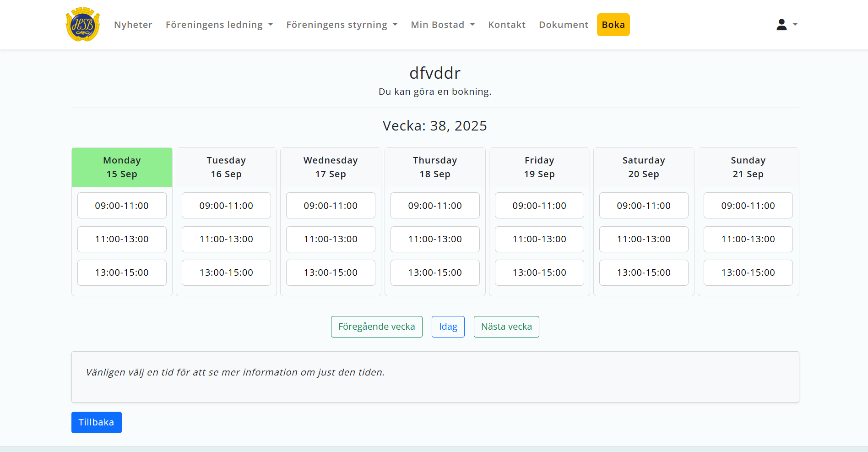Viewport: 868px width, 452px height.
Task: Open the Min Bostad dropdown
Action: pos(442,25)
